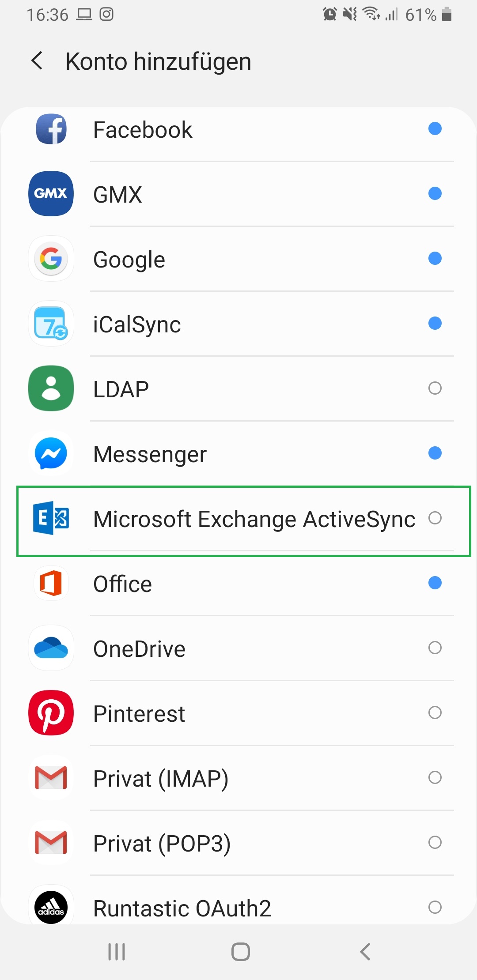The width and height of the screenshot is (477, 980).
Task: Tap the green LDAP contact icon
Action: (51, 388)
